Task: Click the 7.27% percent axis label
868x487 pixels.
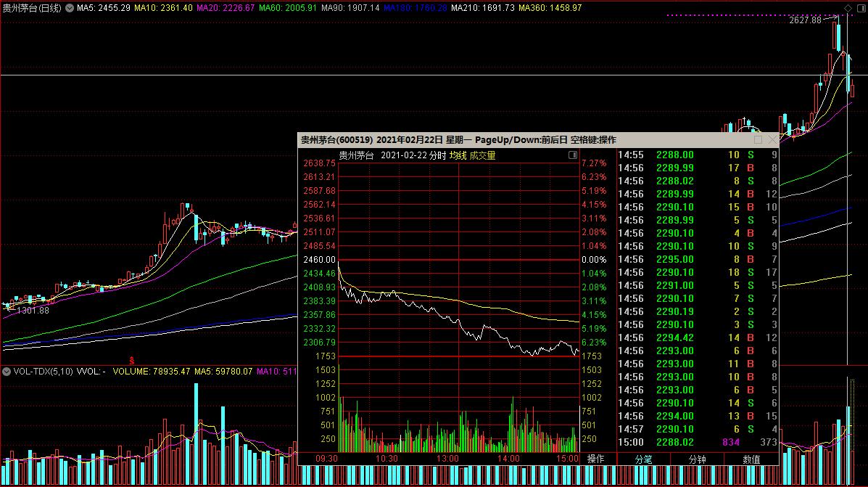Action: click(x=594, y=163)
